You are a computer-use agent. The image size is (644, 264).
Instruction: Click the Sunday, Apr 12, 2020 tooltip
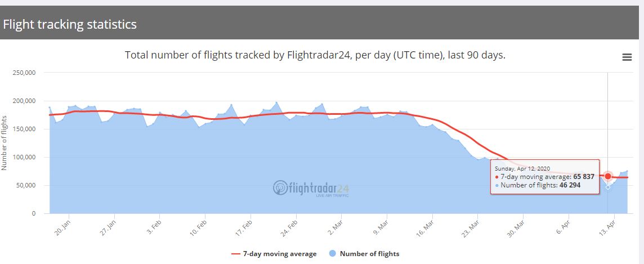pos(544,177)
